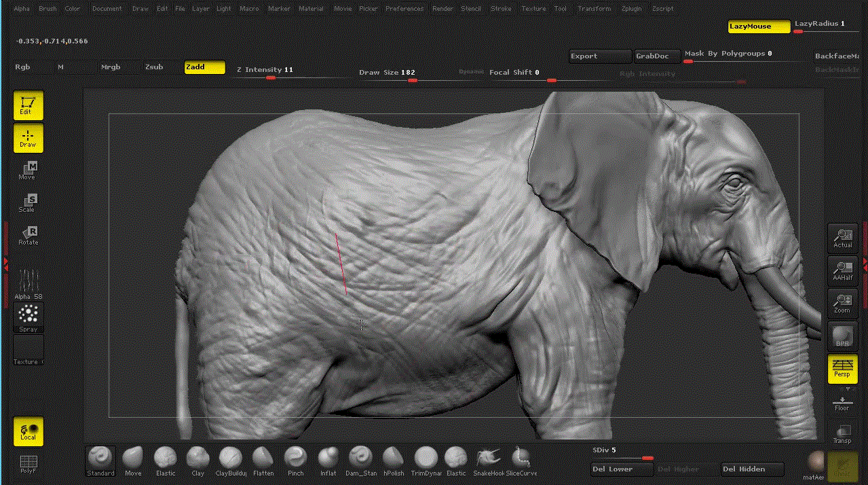Select the Dam_Standard brush
Viewport: 868px width, 485px height.
360,461
